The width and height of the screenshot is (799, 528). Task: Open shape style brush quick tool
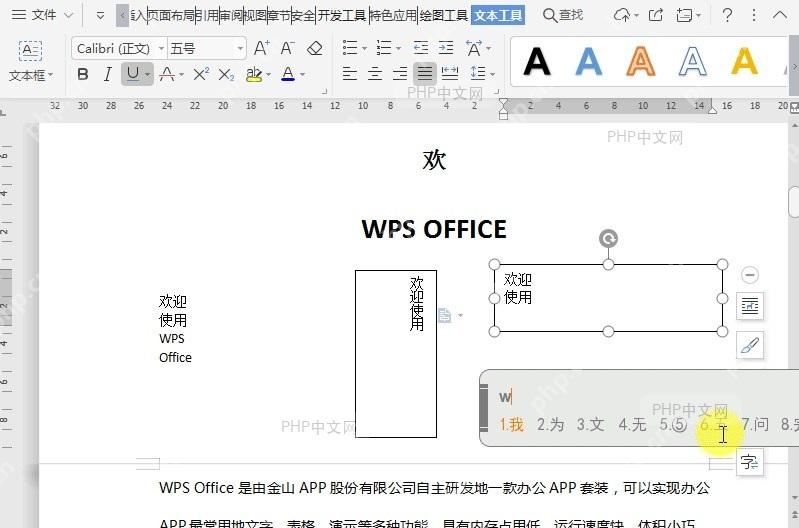(750, 346)
